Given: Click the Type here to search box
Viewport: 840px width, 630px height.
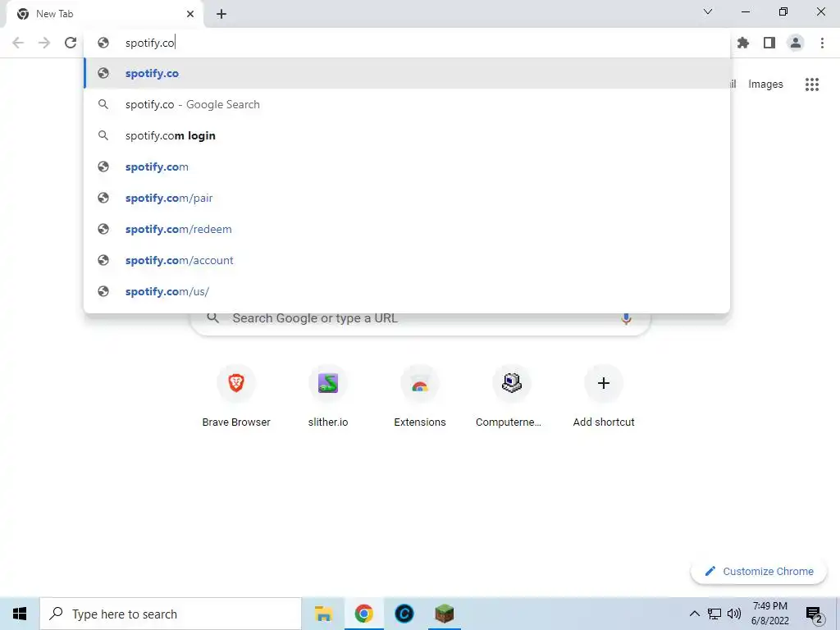Looking at the screenshot, I should tap(171, 614).
